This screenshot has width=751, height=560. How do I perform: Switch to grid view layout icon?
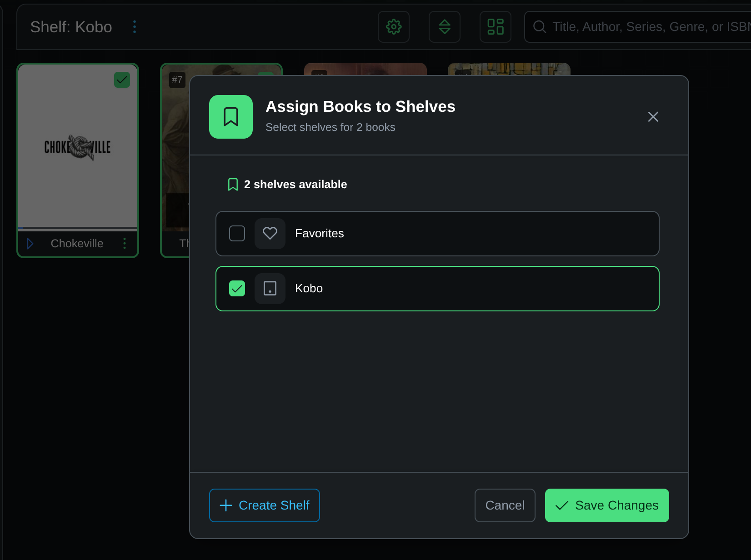(495, 26)
